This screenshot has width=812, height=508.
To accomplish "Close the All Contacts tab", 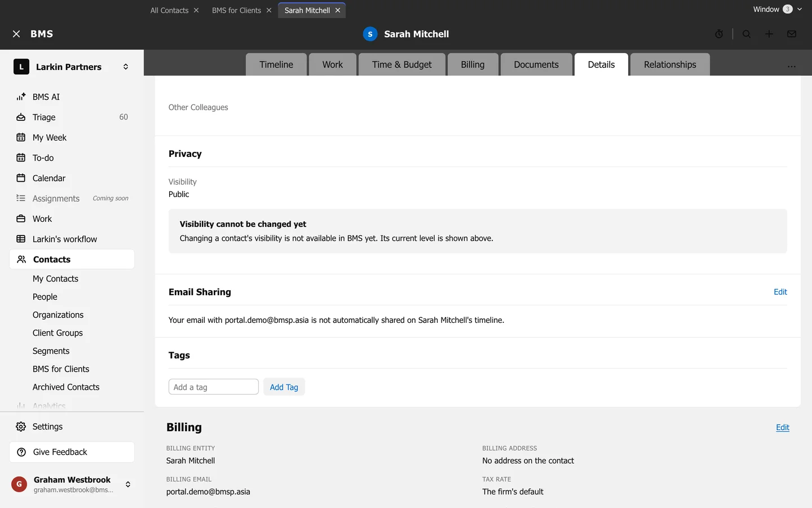I will point(196,10).
